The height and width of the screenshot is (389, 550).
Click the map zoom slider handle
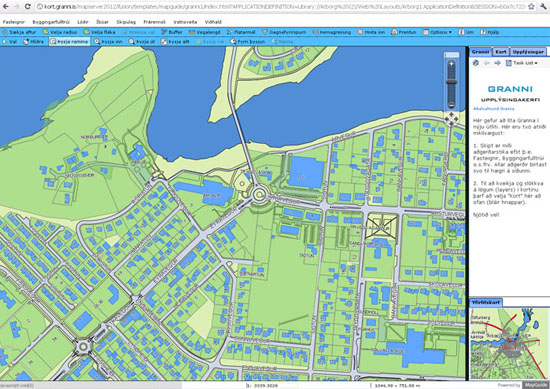pyautogui.click(x=451, y=82)
